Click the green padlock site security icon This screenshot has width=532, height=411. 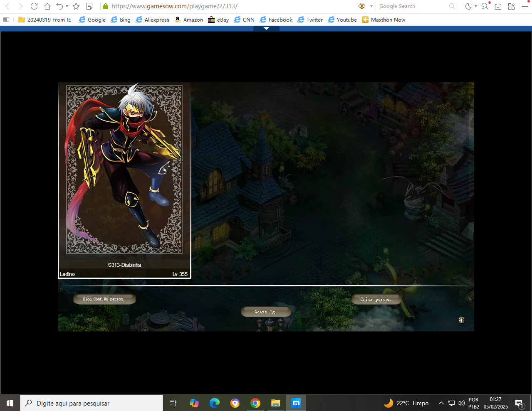click(105, 6)
